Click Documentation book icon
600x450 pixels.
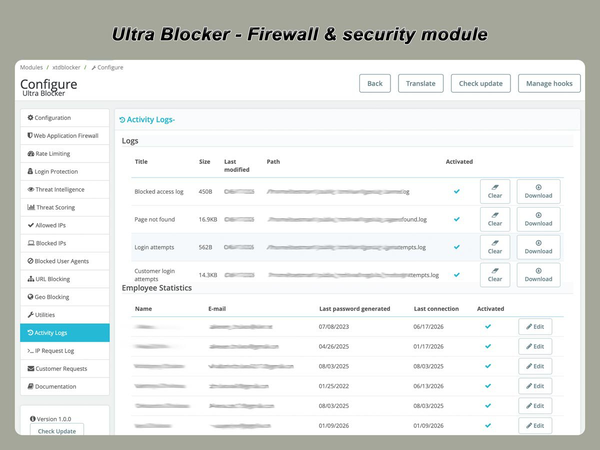click(x=30, y=386)
